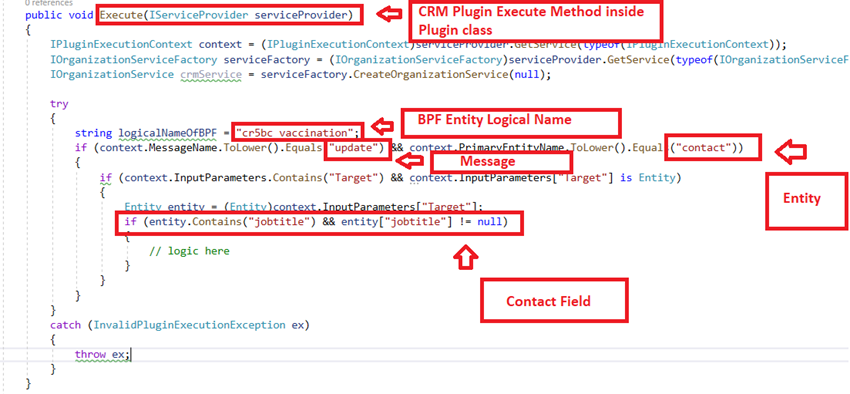Click IOrganizationService type declaring crmService
The height and width of the screenshot is (394, 850).
[112, 74]
